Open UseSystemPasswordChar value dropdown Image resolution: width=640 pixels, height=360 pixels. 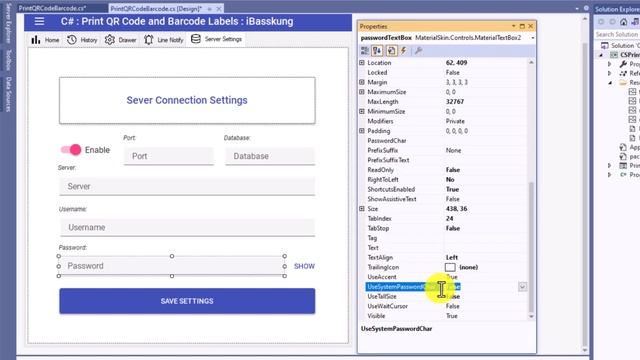click(x=522, y=287)
